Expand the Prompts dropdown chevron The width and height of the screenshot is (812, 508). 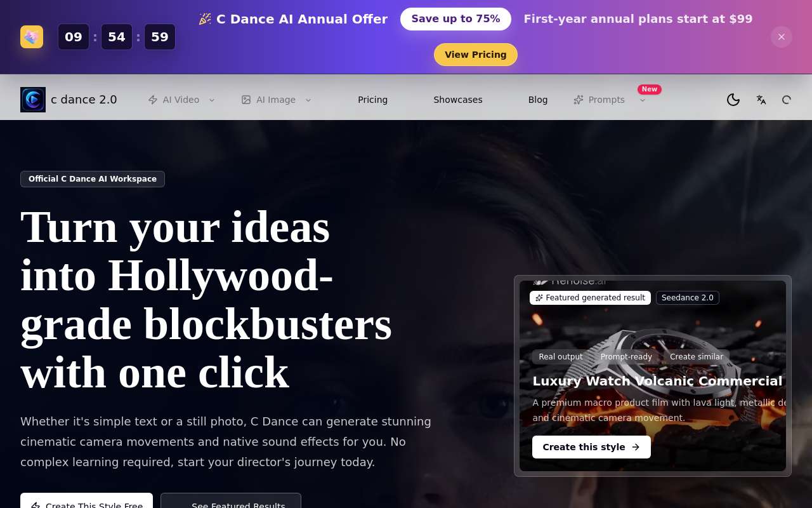(642, 100)
